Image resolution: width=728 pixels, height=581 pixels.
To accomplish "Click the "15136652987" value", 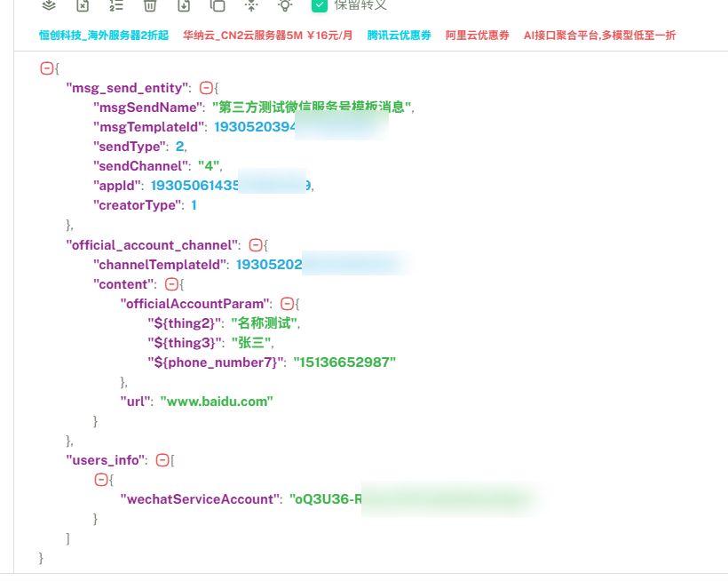I will click(344, 362).
